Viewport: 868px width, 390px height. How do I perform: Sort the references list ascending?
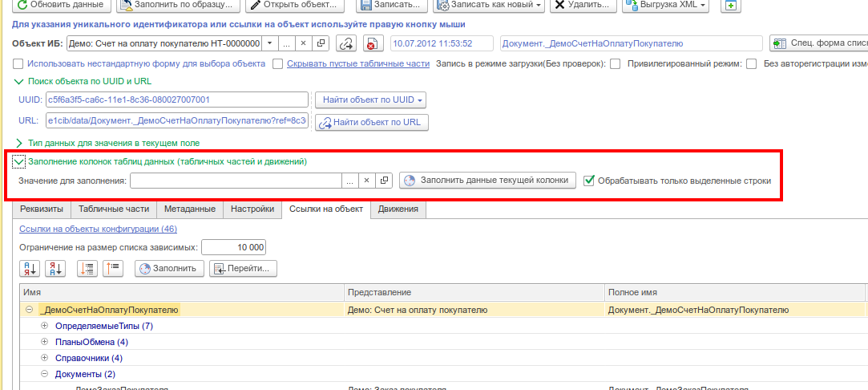[x=30, y=269]
